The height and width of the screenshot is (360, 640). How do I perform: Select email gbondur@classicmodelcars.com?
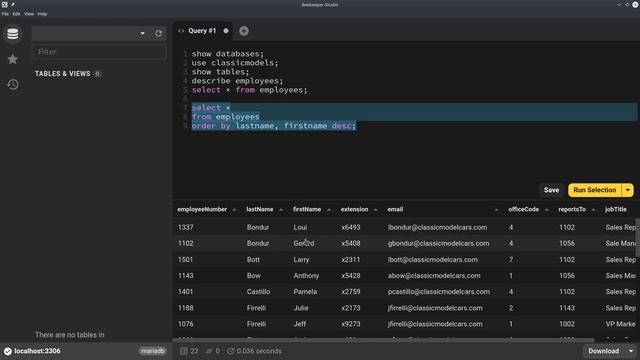point(438,243)
